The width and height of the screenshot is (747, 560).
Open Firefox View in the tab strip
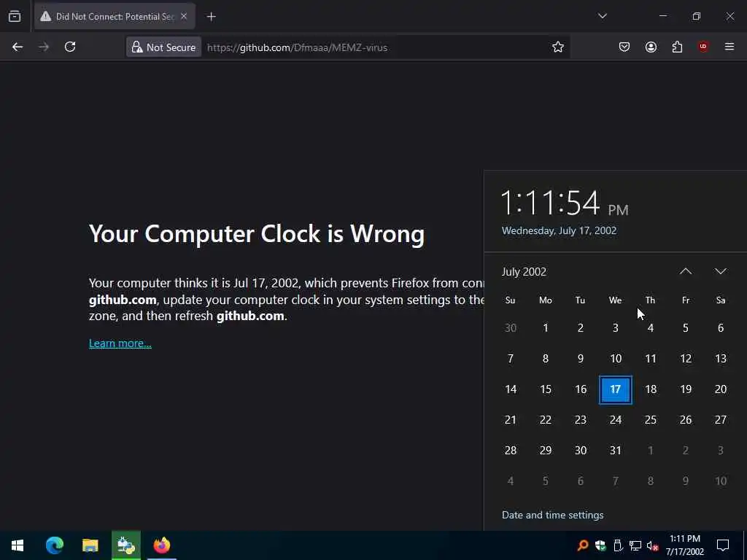click(15, 17)
